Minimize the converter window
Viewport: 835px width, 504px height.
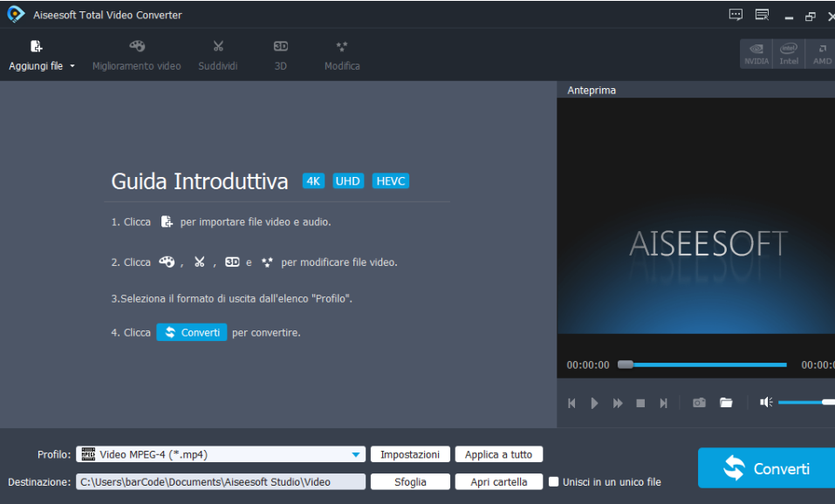(789, 17)
